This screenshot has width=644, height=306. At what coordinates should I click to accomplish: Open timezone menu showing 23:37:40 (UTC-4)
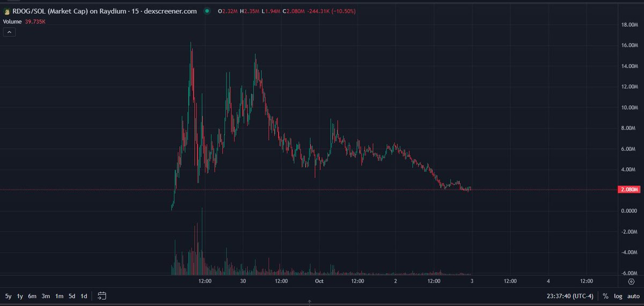[571, 296]
